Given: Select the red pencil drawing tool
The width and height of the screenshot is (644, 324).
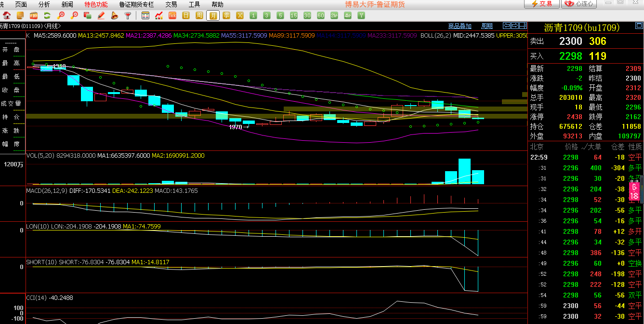Looking at the screenshot, I should tap(101, 15).
